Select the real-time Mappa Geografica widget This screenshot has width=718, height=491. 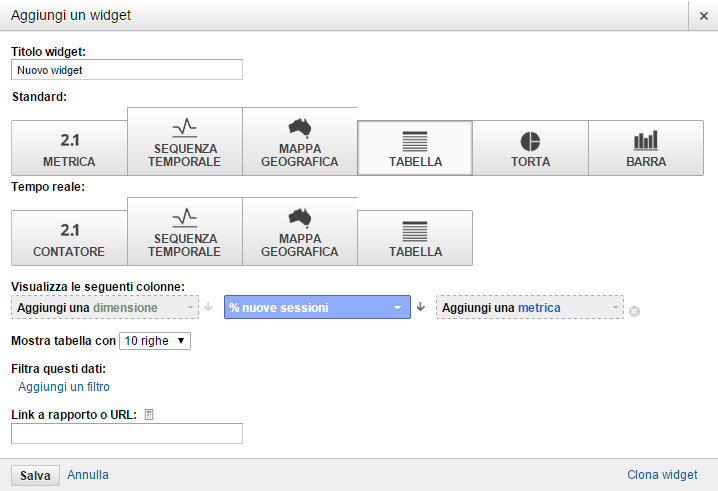tap(299, 232)
